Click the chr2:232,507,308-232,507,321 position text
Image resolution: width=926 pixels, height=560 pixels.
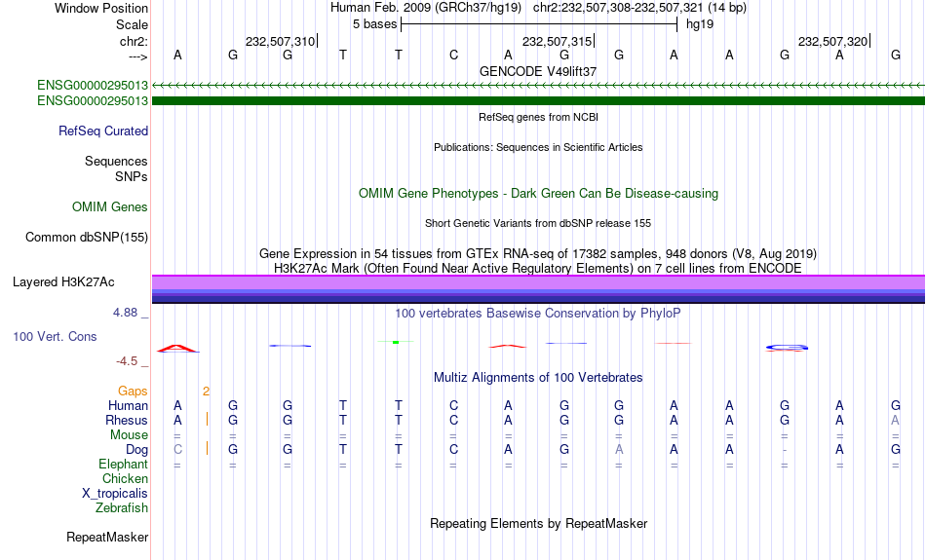click(x=639, y=8)
